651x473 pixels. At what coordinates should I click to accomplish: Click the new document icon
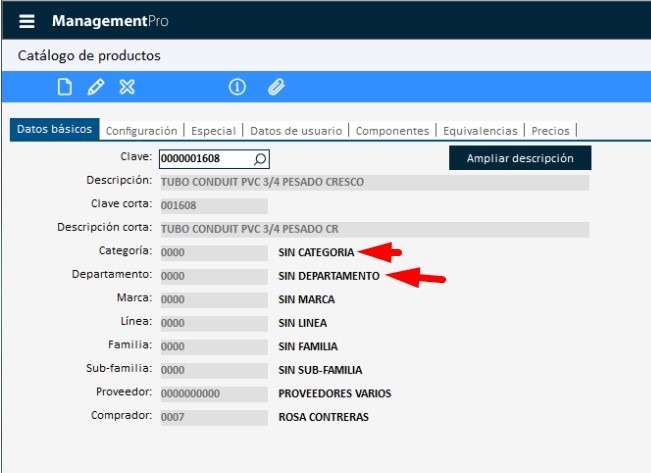coord(65,87)
